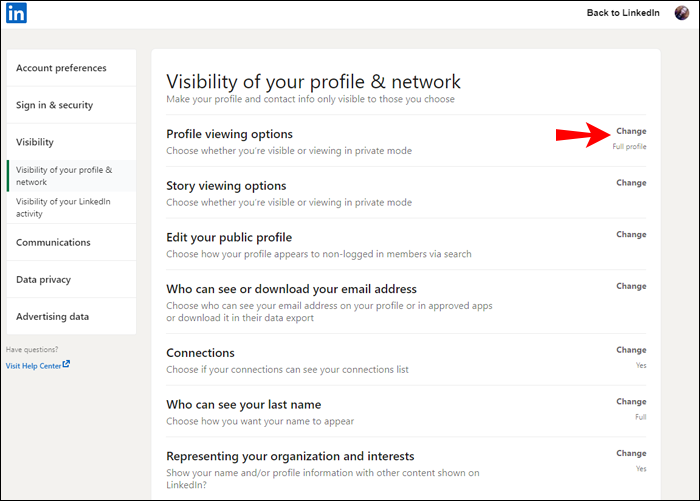Click Change for Edit your public profile
Image resolution: width=700 pixels, height=501 pixels.
(631, 235)
